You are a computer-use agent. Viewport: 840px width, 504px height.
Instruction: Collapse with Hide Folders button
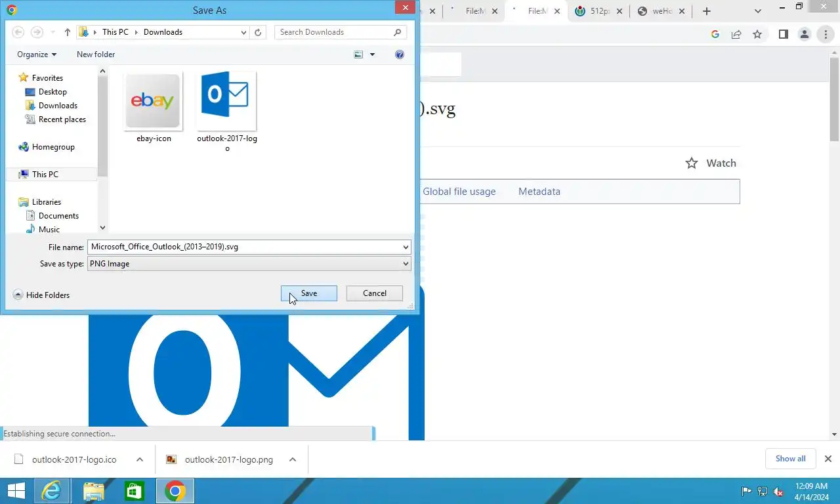[41, 295]
